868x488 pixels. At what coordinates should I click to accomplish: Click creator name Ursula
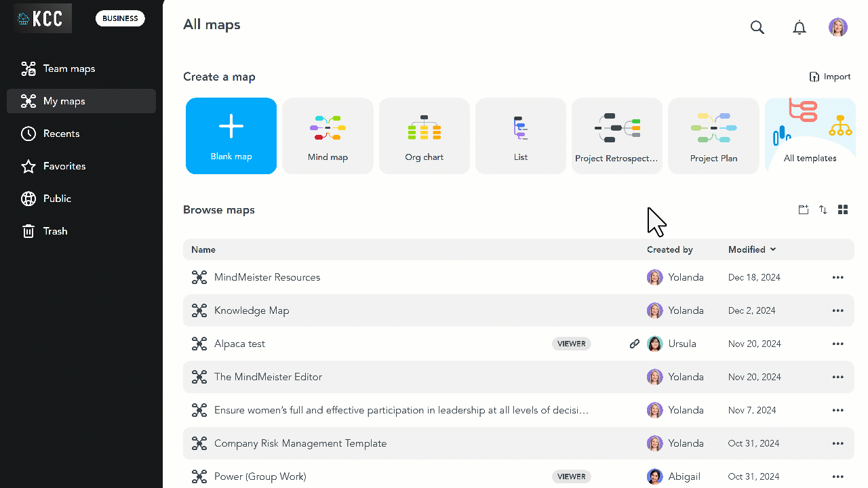(x=682, y=344)
